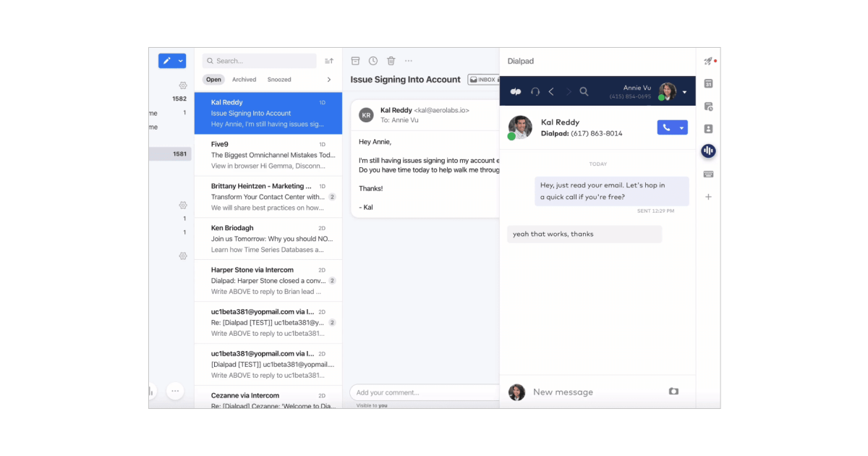Viewport: 868px width, 456px height.
Task: Go back with Dialpad left arrow
Action: coord(551,92)
